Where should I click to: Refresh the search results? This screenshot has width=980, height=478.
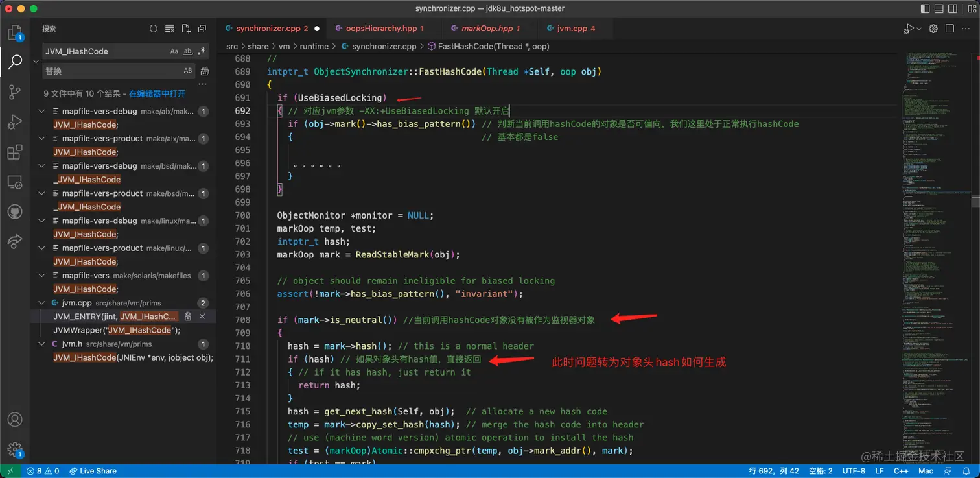pyautogui.click(x=153, y=29)
